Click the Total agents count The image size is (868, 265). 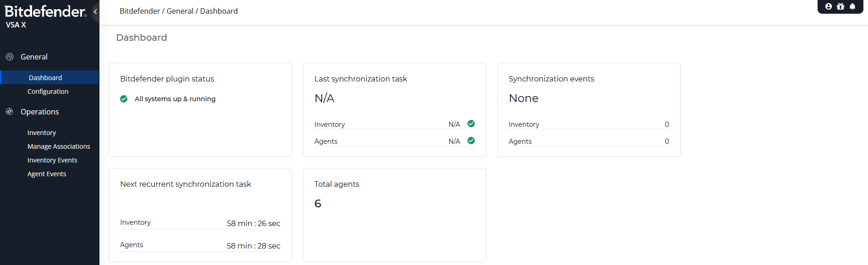318,203
